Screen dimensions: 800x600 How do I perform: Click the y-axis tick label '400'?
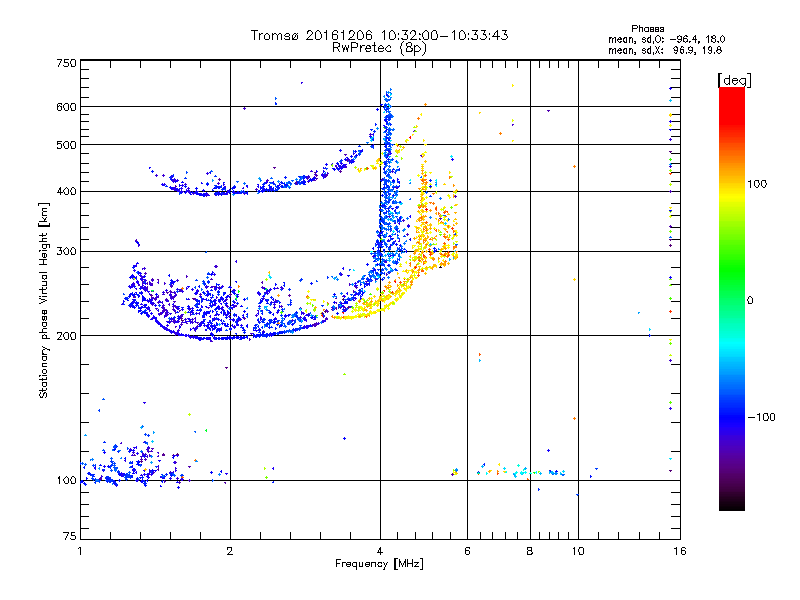(67, 191)
